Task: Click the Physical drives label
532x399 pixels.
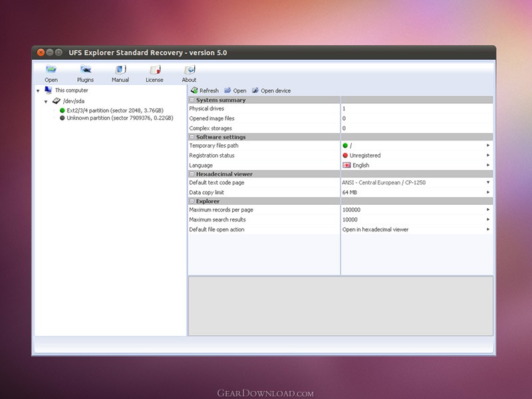Action: (207, 108)
